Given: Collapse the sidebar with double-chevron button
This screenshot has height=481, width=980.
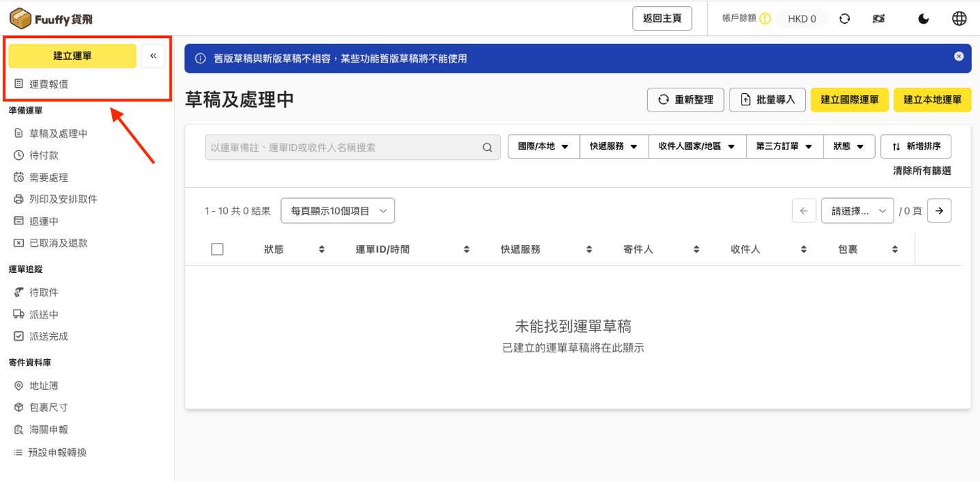Looking at the screenshot, I should 153,56.
